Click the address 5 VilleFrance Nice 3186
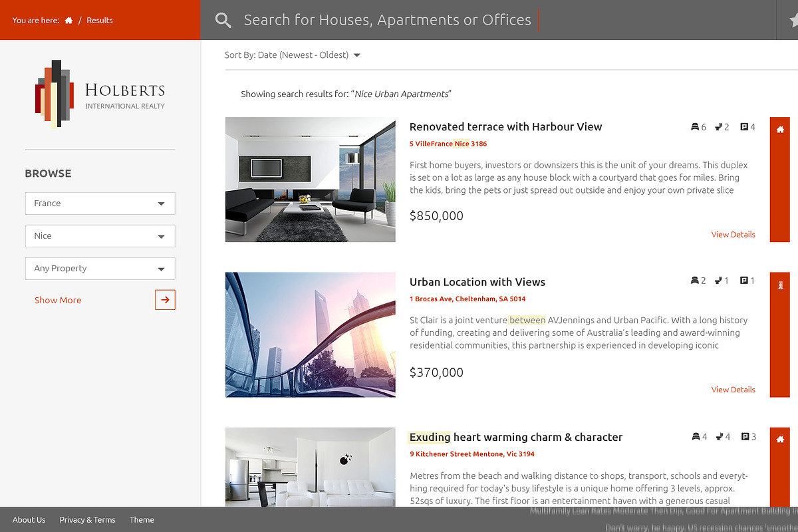Viewport: 798px width, 532px height. click(x=448, y=144)
